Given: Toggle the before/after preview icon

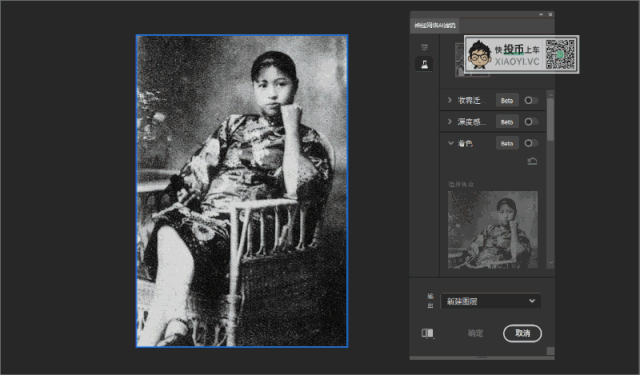Looking at the screenshot, I should [427, 333].
